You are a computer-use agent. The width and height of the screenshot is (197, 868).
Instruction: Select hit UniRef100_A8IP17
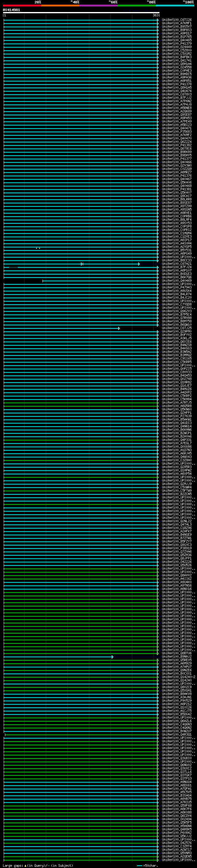point(176,240)
